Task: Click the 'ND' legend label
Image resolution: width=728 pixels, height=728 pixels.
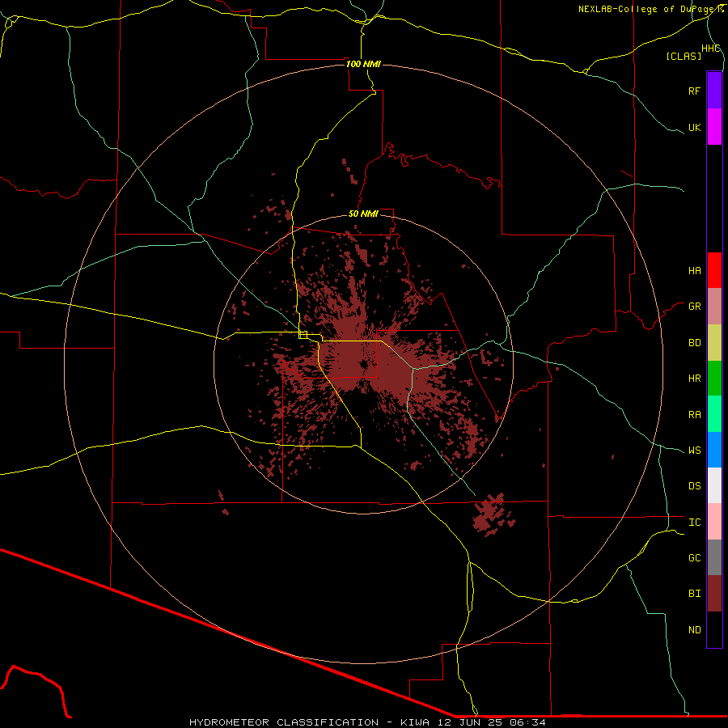Action: click(x=694, y=630)
